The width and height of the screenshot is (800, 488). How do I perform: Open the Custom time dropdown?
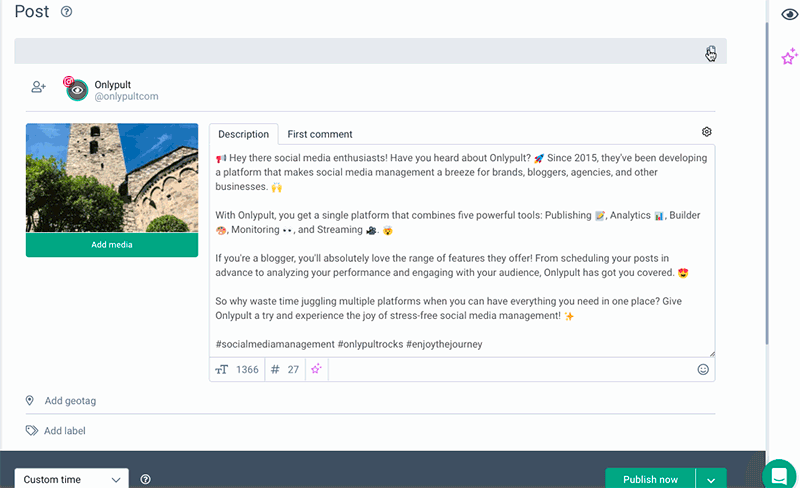click(x=72, y=480)
